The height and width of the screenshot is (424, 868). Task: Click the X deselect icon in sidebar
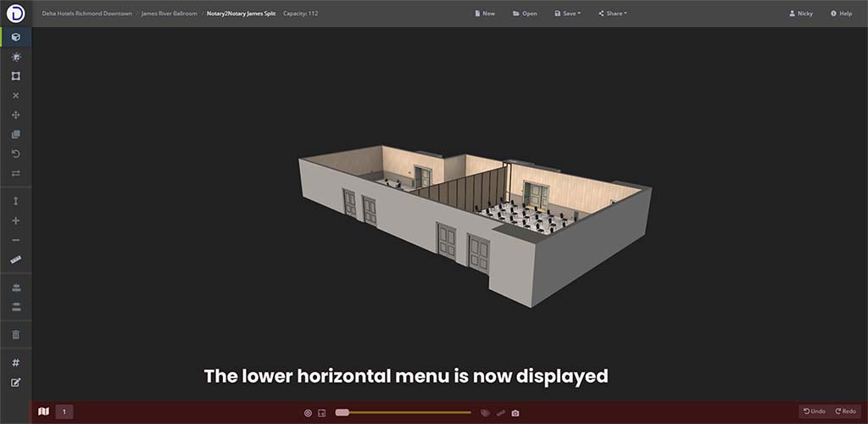(x=16, y=95)
